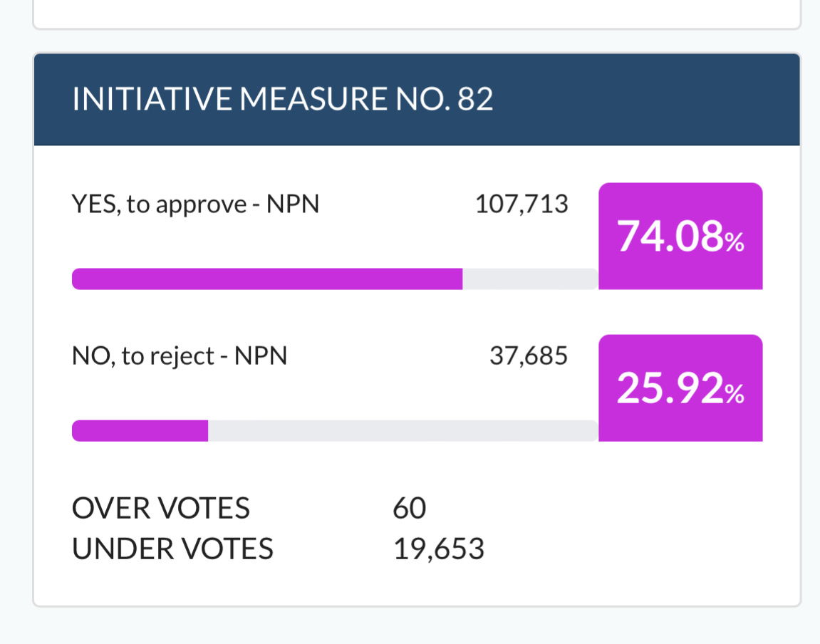This screenshot has width=820, height=644.
Task: Click the over votes value 60
Action: (x=410, y=509)
